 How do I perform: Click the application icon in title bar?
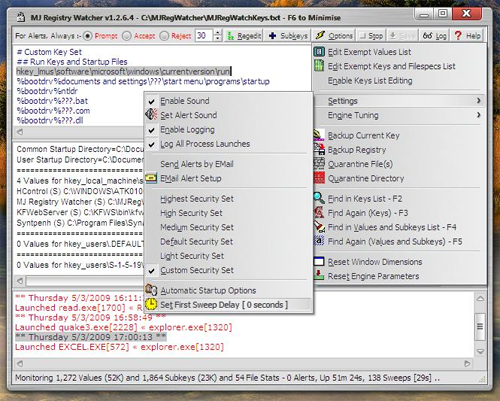(21, 17)
